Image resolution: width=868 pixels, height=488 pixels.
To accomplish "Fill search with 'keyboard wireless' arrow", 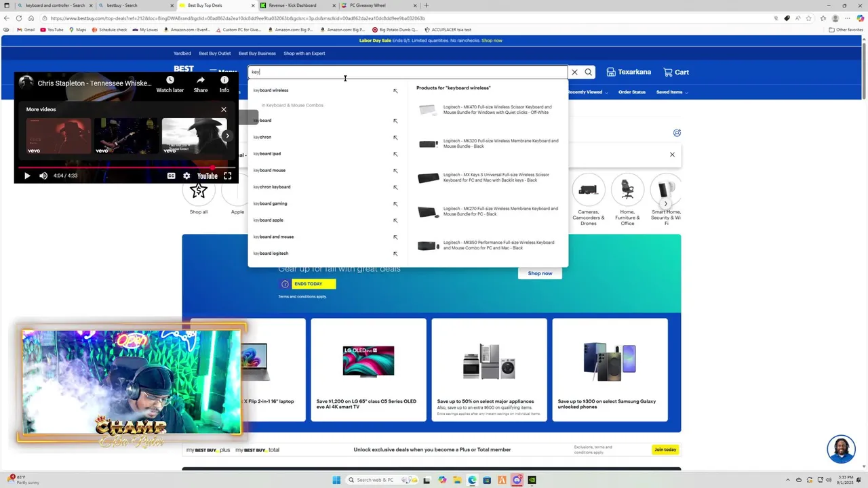I will (395, 91).
